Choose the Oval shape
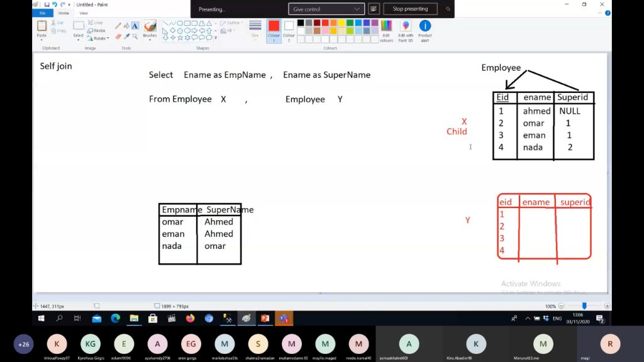This screenshot has width=644, height=362. [180, 23]
